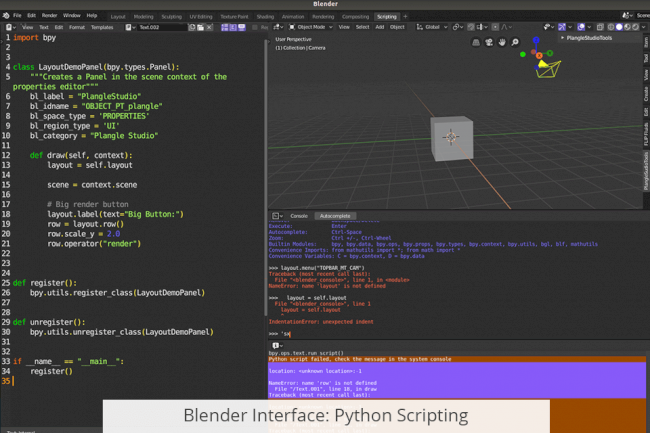The image size is (650, 433).
Task: Open the pivot point dropdown
Action: pyautogui.click(x=458, y=27)
